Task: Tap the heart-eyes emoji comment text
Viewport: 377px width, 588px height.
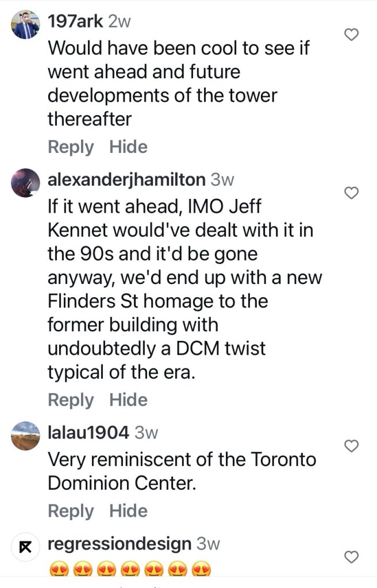Action: pyautogui.click(x=130, y=569)
